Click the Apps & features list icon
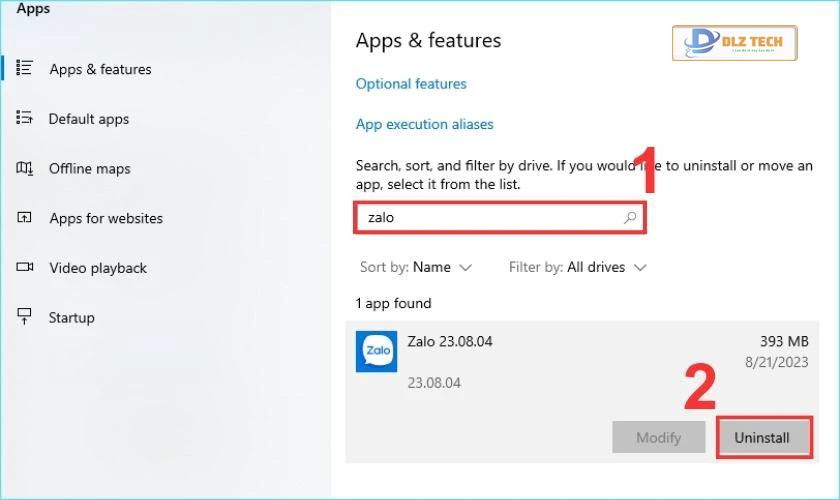The width and height of the screenshot is (840, 500). pos(24,68)
